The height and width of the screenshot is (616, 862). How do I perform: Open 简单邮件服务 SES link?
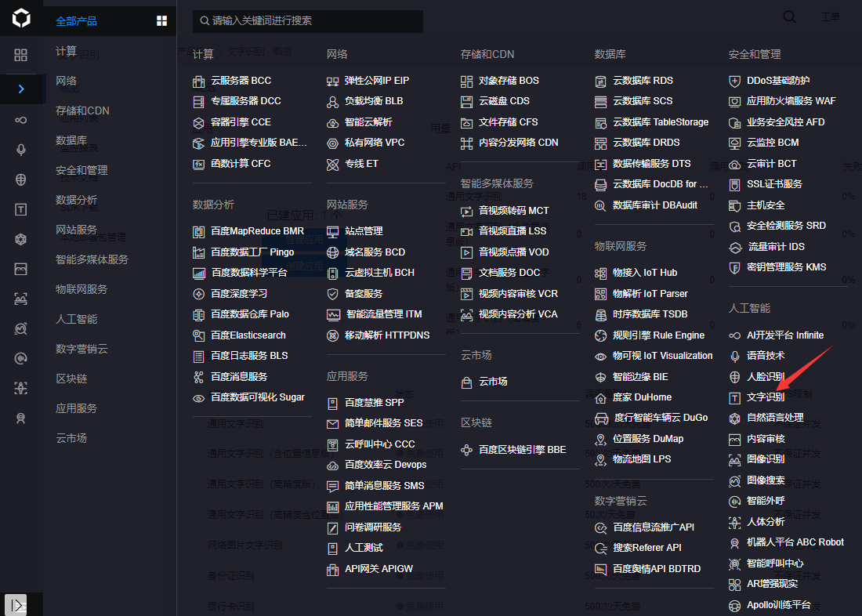[384, 423]
